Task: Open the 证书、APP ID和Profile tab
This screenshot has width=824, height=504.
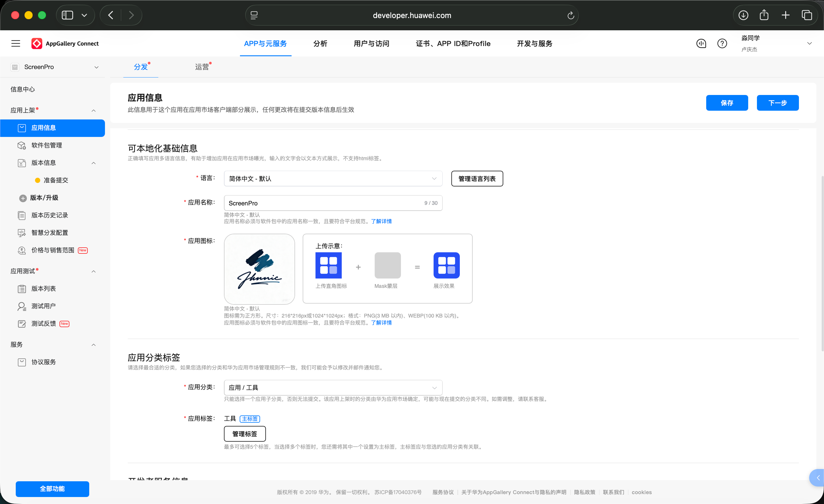Action: (x=453, y=43)
